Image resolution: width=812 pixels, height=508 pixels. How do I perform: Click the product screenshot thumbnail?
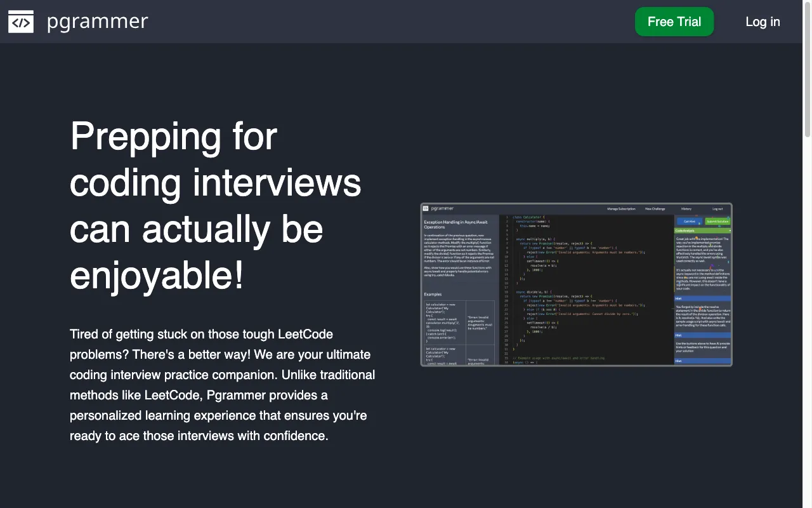click(x=576, y=284)
